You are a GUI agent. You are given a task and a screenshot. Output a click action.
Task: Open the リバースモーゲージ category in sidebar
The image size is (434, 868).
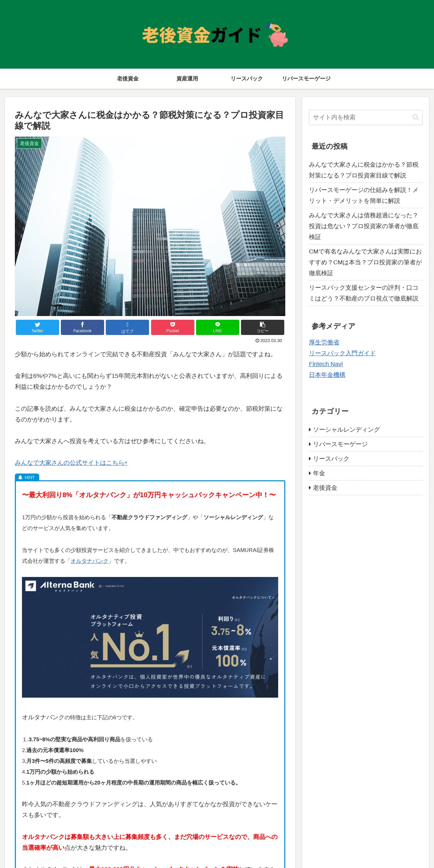point(366,444)
